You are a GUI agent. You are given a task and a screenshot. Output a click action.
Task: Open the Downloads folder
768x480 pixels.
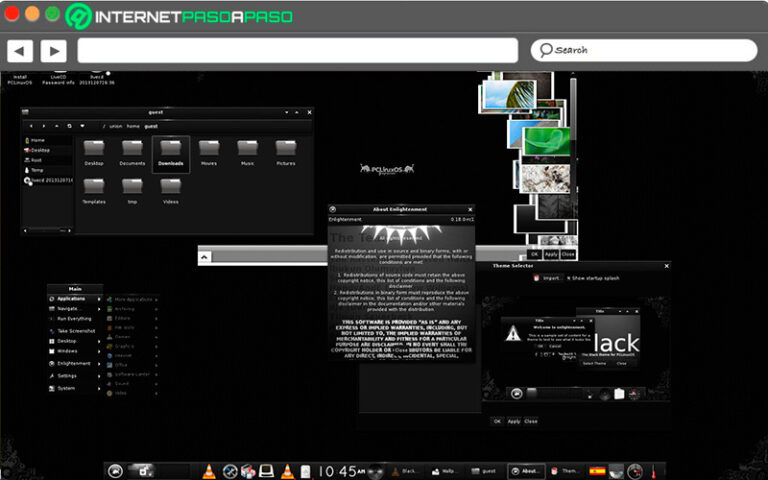[171, 152]
